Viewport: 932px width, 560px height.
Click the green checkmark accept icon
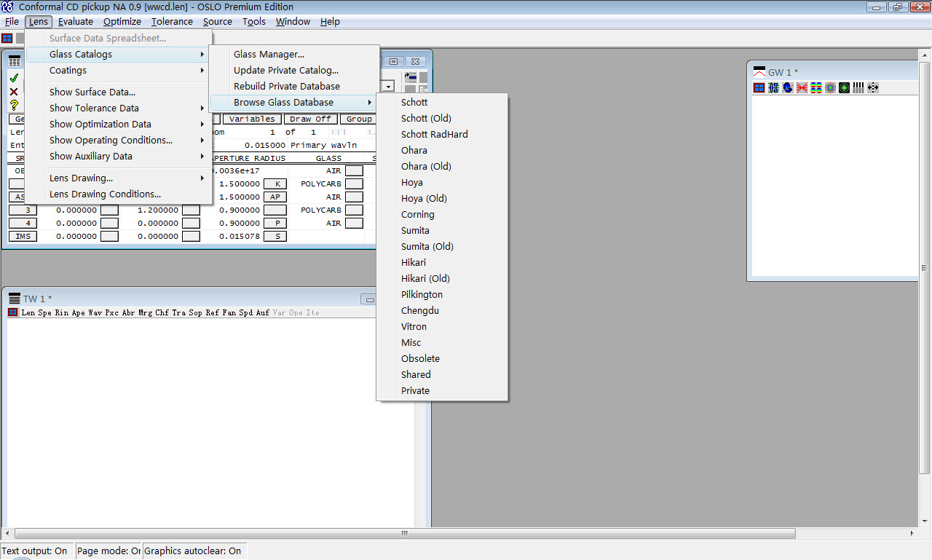point(14,78)
